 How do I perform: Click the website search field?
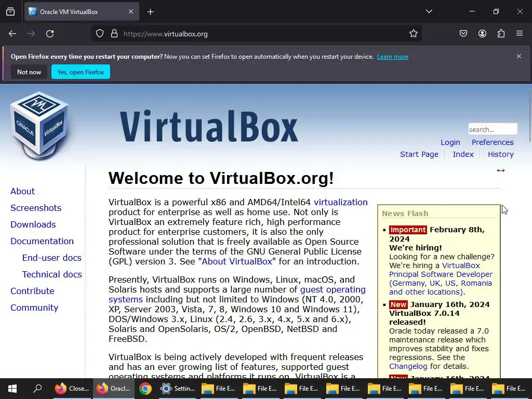(493, 129)
